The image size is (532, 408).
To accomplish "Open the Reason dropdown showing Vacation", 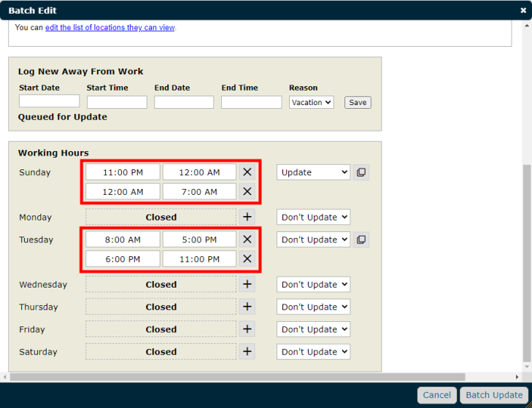I will (311, 102).
